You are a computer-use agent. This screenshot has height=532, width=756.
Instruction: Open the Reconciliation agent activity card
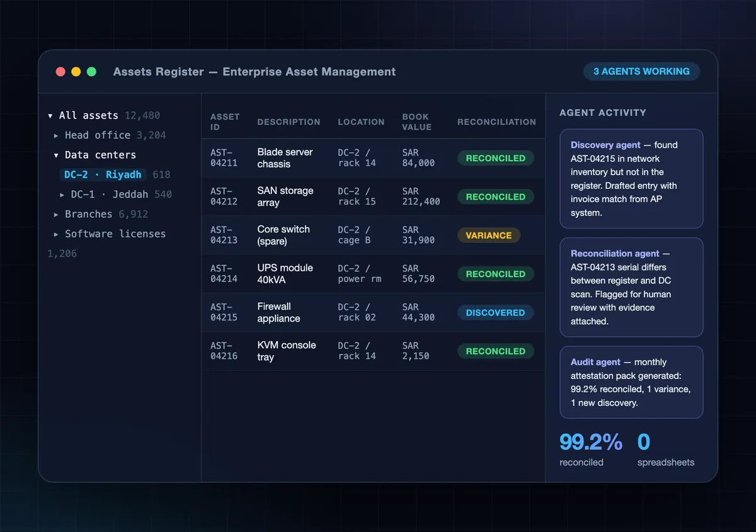pyautogui.click(x=631, y=287)
